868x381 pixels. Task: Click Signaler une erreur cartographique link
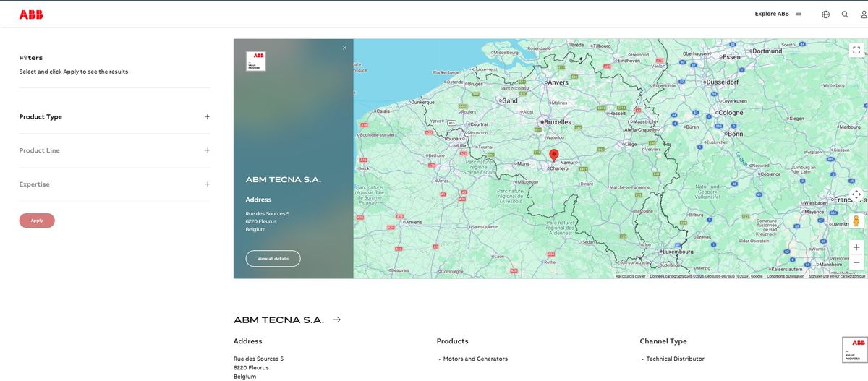point(837,276)
